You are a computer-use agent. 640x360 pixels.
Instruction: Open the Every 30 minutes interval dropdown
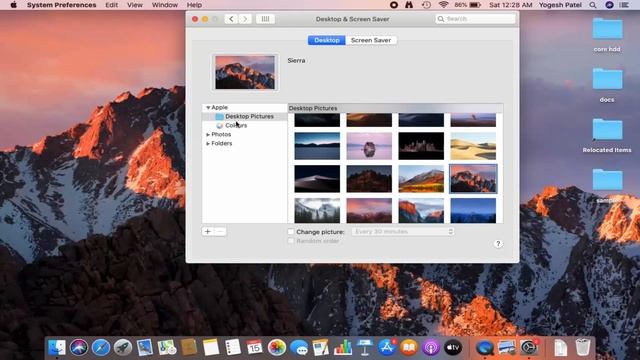coord(403,231)
